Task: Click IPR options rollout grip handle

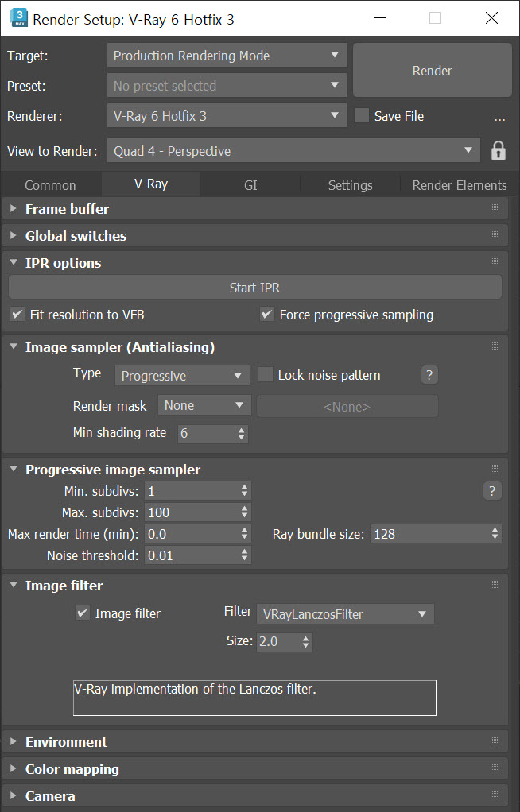Action: (x=495, y=262)
